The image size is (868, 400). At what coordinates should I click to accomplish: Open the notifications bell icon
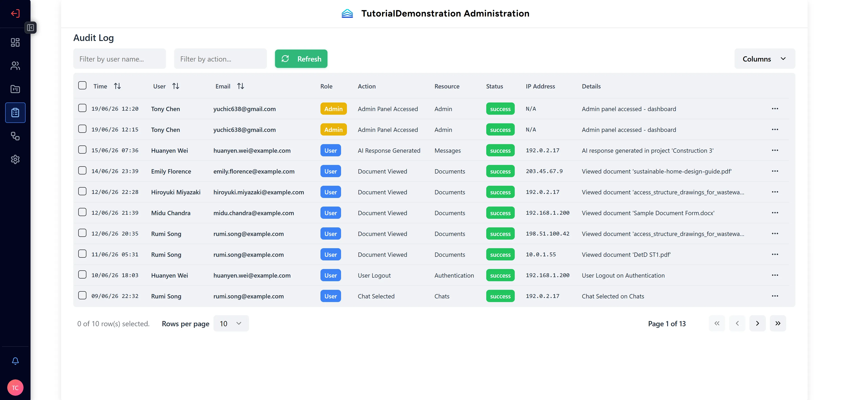15,361
